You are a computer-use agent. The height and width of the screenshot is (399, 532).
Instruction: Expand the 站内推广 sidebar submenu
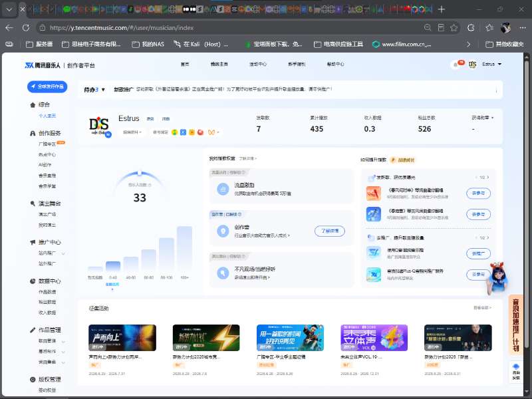pos(51,253)
